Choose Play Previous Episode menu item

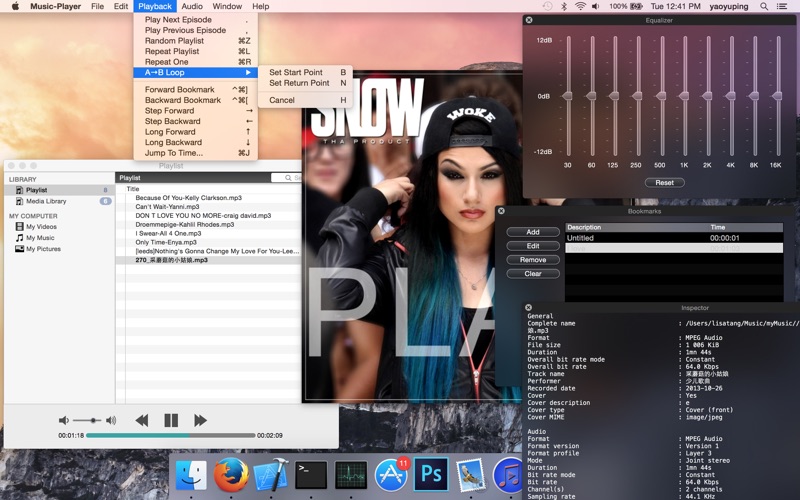(x=195, y=30)
